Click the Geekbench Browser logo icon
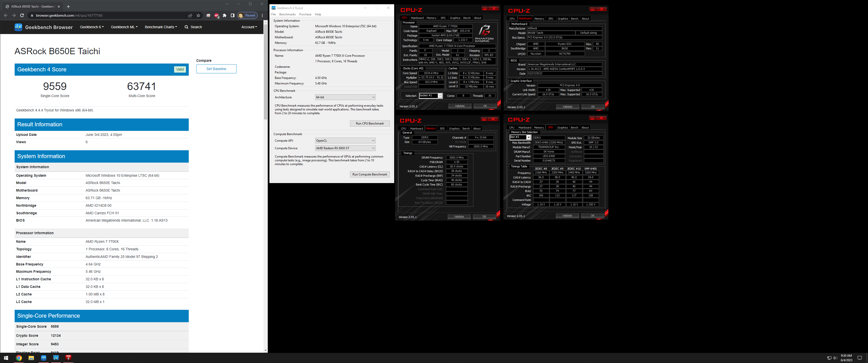The width and height of the screenshot is (868, 363). pyautogui.click(x=18, y=27)
